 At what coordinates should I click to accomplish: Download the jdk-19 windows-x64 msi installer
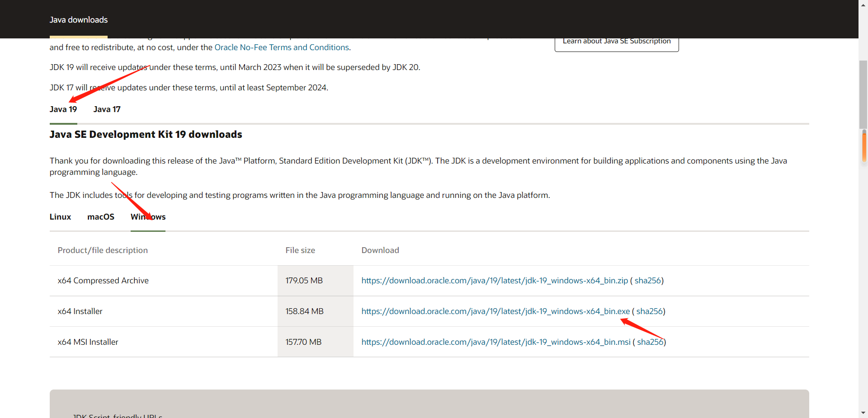[496, 342]
